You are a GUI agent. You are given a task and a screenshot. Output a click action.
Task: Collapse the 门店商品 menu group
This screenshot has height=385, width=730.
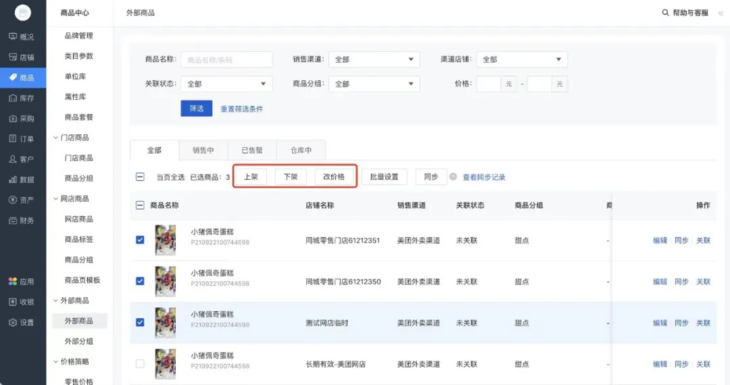tap(55, 138)
